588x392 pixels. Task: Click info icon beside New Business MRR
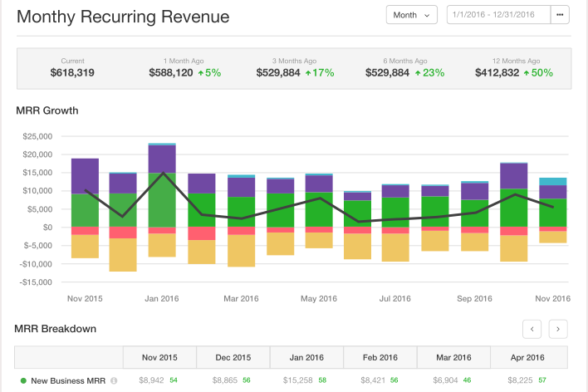pyautogui.click(x=114, y=381)
